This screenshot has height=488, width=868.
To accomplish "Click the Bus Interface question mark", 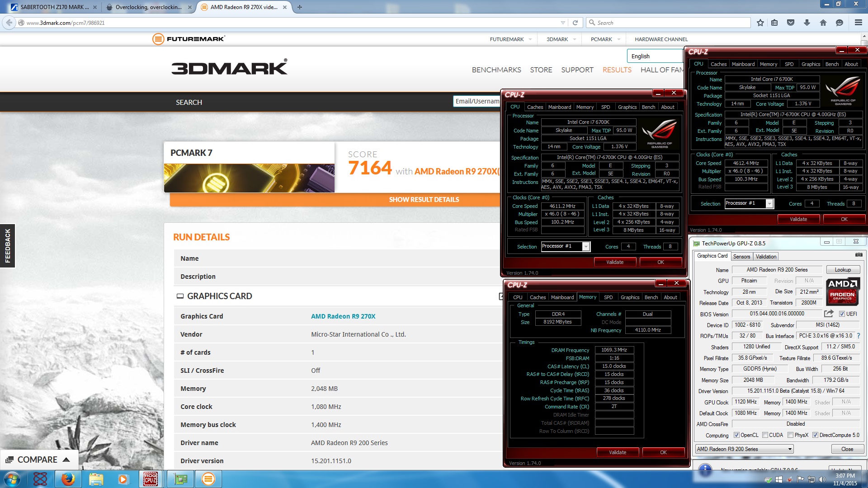I will (x=859, y=336).
